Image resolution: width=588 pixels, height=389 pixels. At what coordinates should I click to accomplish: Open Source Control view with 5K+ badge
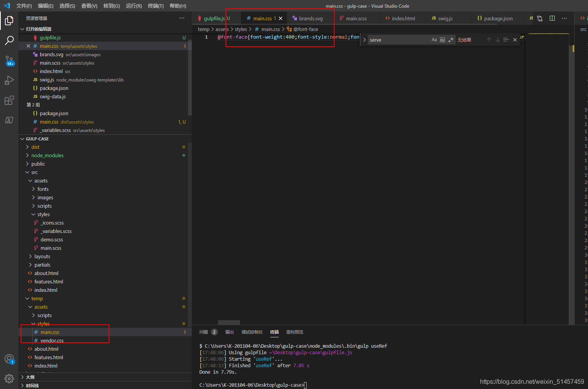[9, 60]
